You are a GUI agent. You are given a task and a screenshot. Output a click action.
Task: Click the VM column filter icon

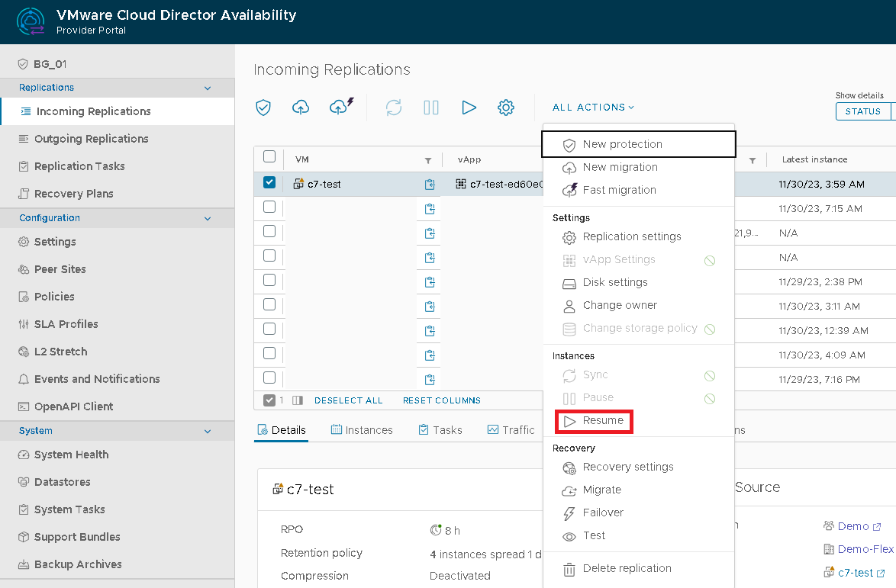pos(427,160)
